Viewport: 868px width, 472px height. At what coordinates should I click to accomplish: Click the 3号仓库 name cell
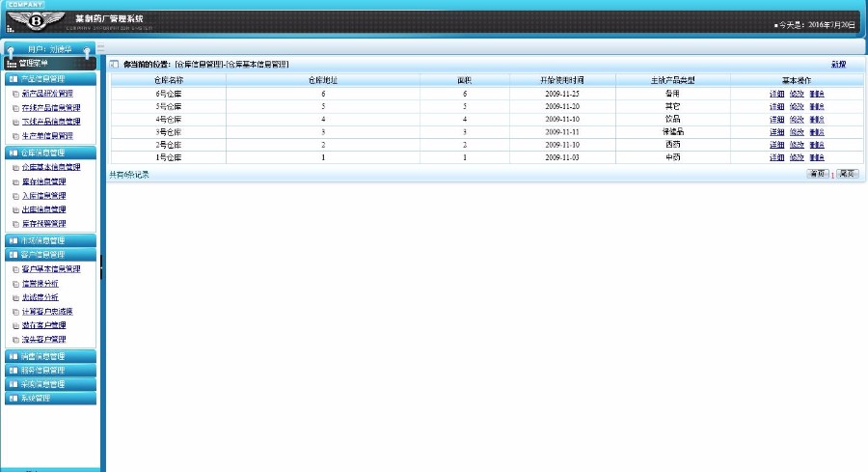click(168, 132)
